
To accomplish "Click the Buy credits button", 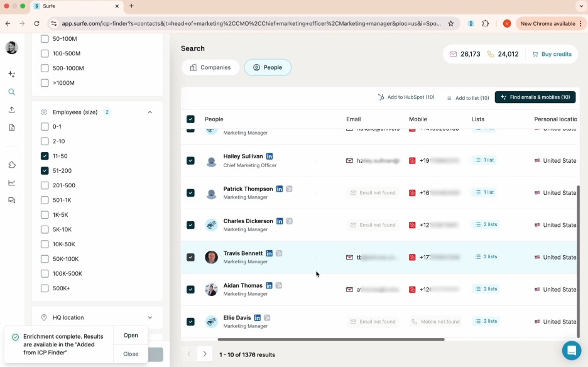I will tap(552, 54).
